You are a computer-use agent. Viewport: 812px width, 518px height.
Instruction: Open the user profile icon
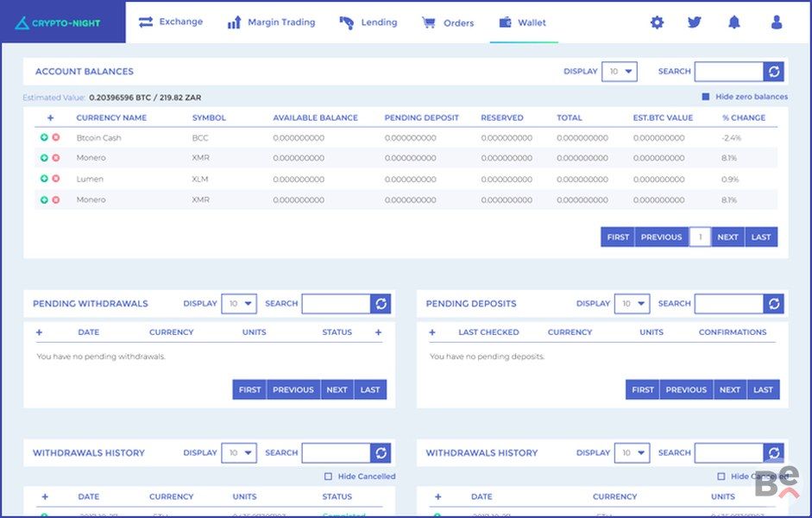pyautogui.click(x=776, y=22)
